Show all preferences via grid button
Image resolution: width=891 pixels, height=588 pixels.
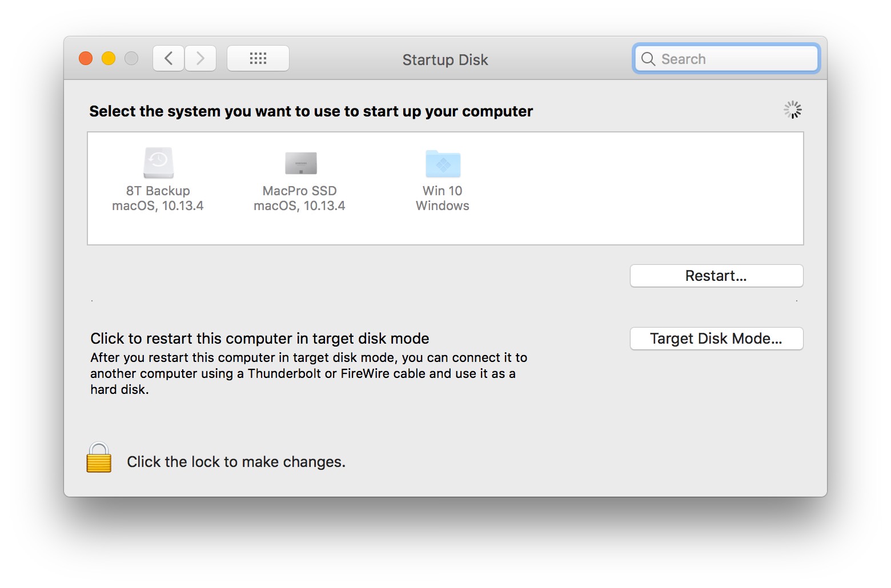(258, 58)
